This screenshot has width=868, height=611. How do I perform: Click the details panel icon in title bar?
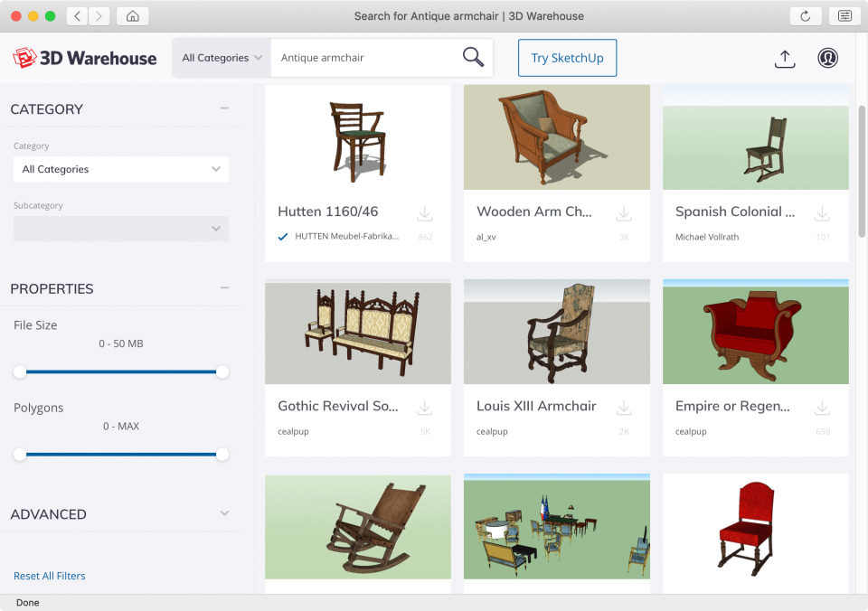tap(844, 16)
